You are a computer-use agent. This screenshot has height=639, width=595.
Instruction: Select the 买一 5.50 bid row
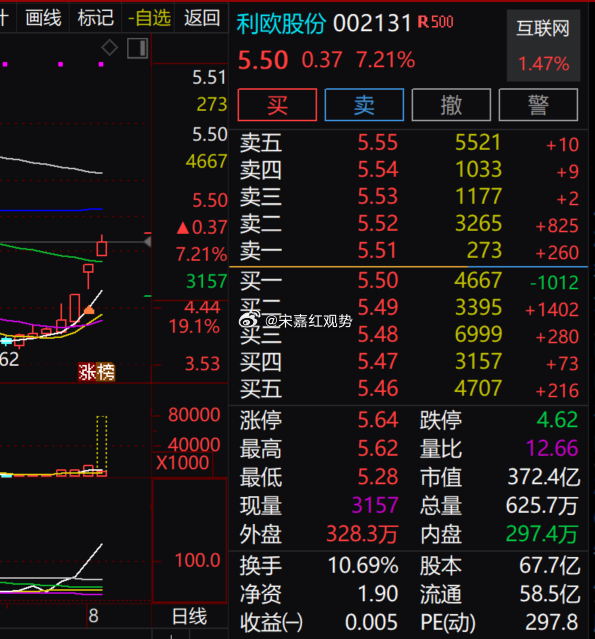pos(409,281)
